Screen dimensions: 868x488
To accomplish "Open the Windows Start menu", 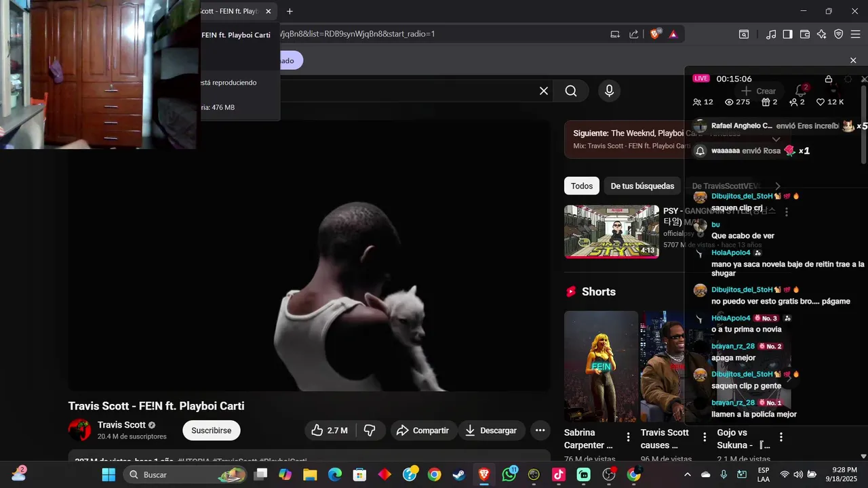I will pyautogui.click(x=108, y=474).
